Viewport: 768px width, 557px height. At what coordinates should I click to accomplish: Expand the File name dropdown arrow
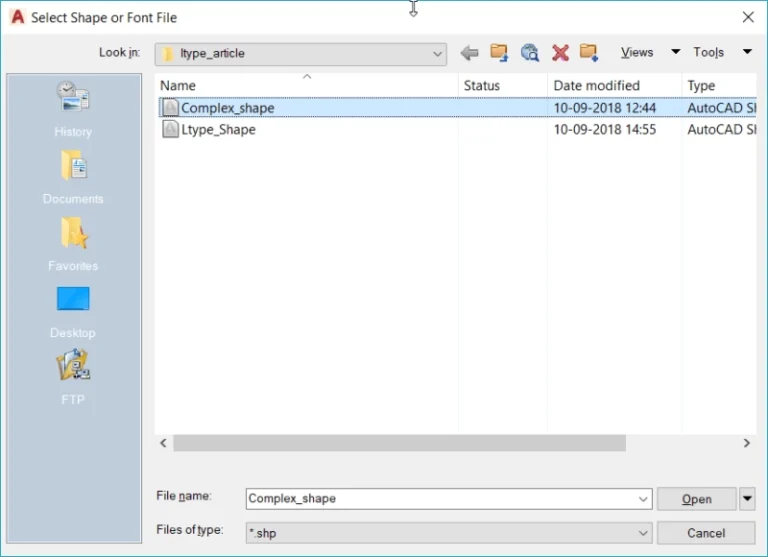coord(643,499)
